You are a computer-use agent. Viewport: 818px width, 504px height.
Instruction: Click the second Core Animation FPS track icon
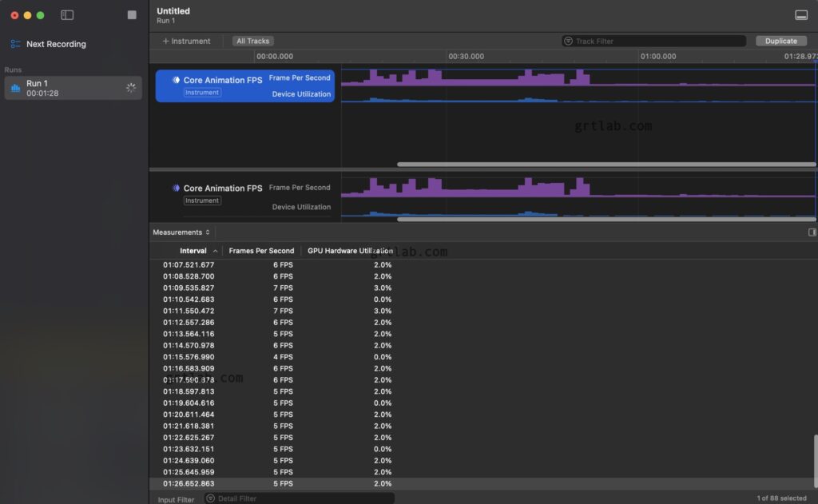pos(176,189)
